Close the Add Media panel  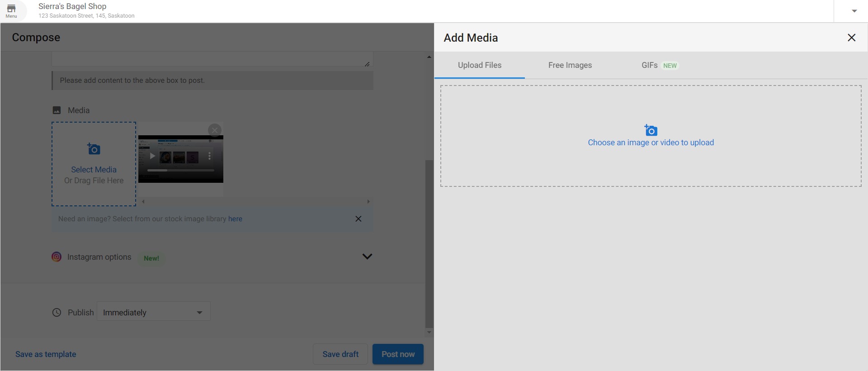click(851, 38)
